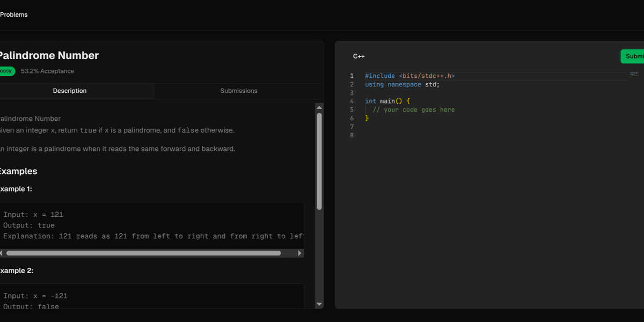Screen dimensions: 644x322
Task: Open the C++ language selector
Action: click(358, 56)
